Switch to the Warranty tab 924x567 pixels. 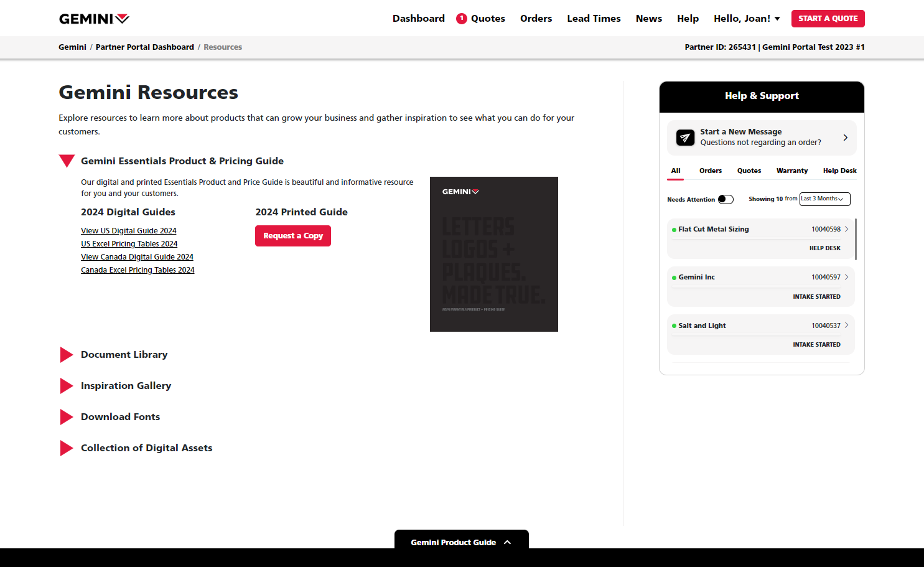point(791,171)
